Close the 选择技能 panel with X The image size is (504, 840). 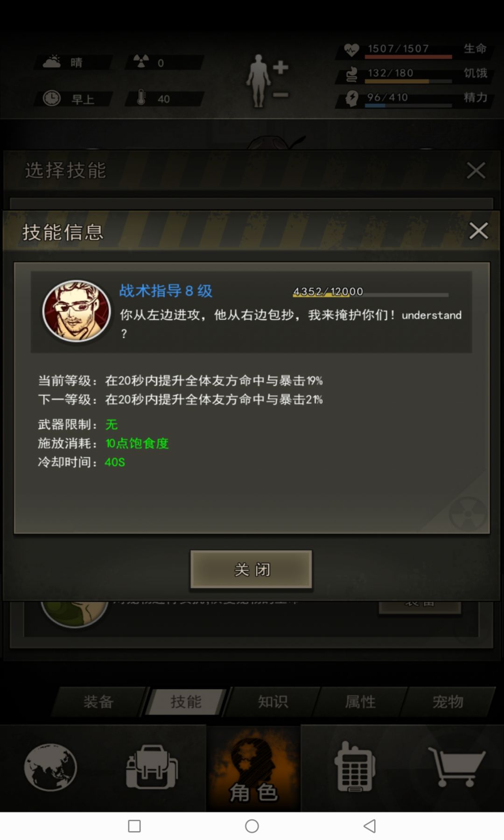476,170
